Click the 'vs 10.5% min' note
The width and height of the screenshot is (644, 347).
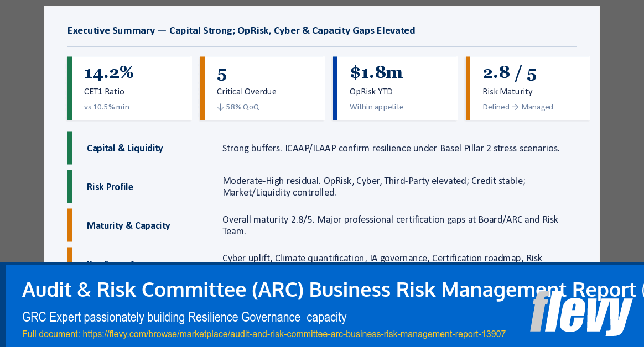click(x=106, y=107)
